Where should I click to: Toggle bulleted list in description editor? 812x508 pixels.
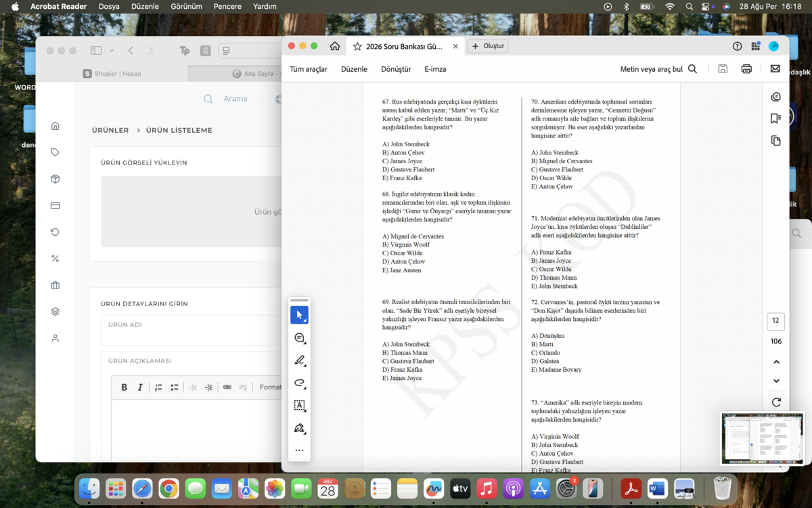click(175, 387)
